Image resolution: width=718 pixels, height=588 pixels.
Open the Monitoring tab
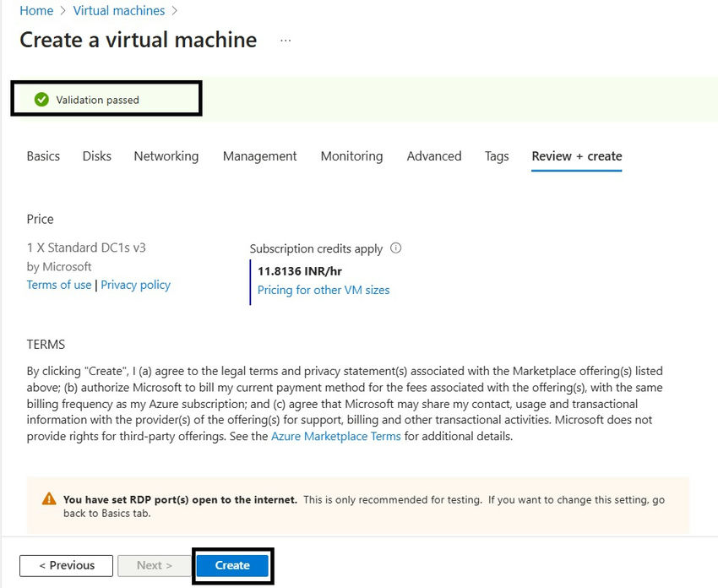pos(351,156)
